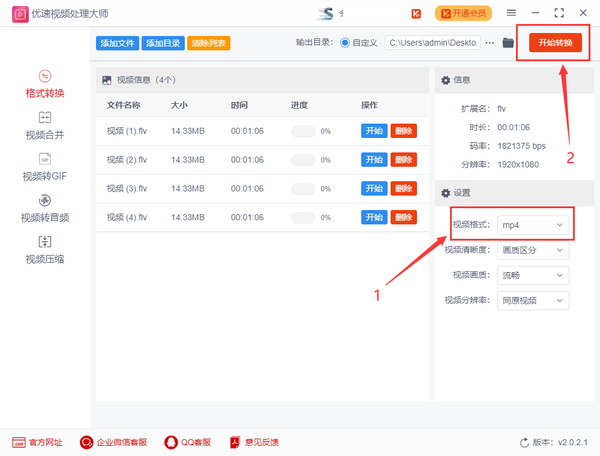
Task: Click the 设置 gear icon
Action: pos(445,193)
